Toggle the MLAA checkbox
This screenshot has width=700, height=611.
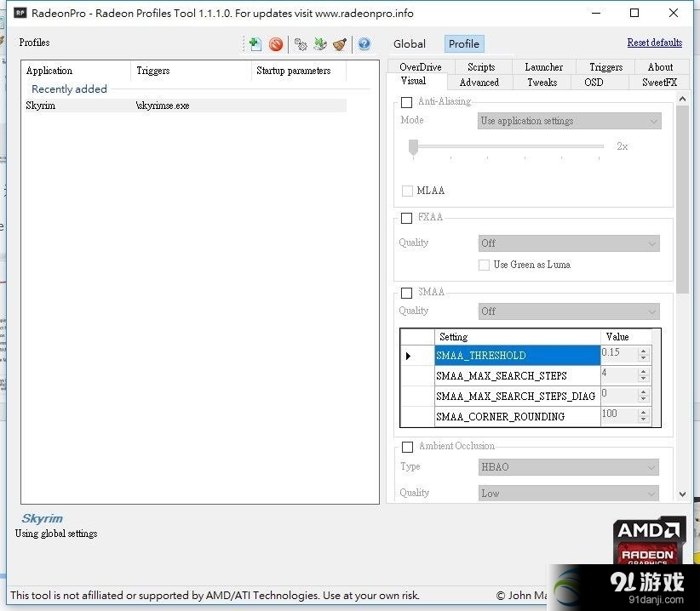407,191
